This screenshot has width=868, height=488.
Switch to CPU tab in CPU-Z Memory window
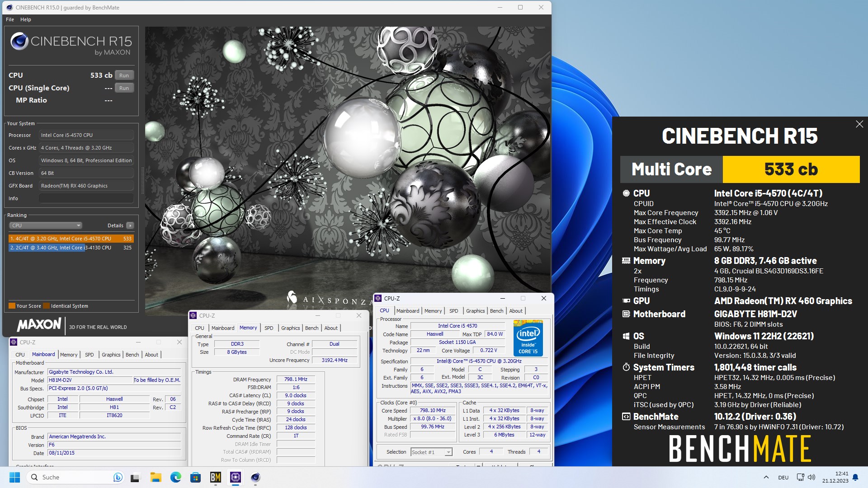(199, 328)
